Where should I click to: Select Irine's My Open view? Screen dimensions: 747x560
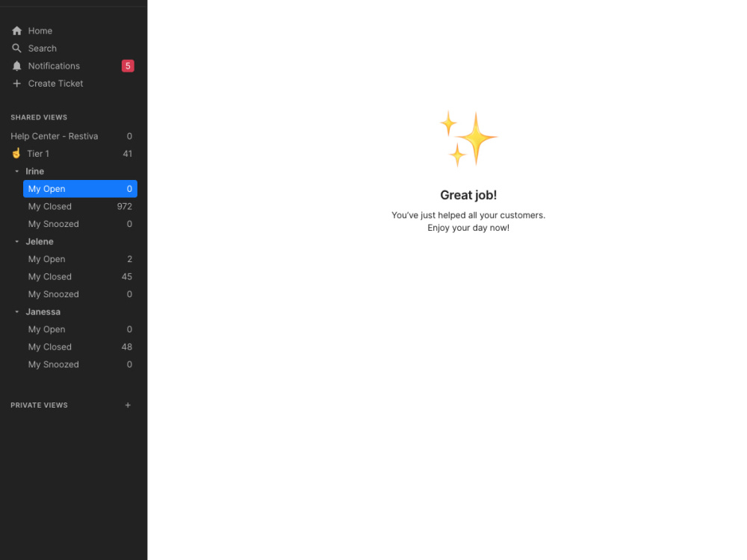(x=80, y=189)
